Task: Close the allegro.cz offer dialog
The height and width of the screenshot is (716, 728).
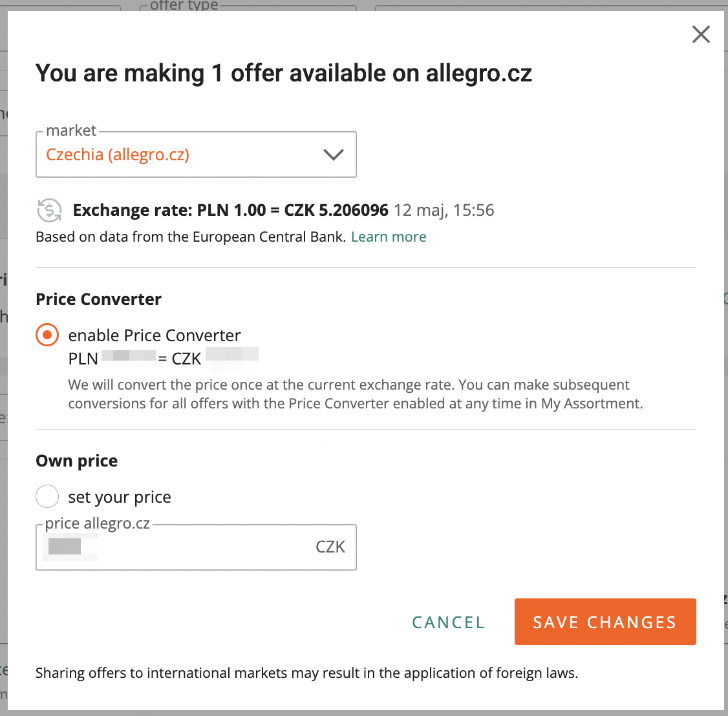Action: 701,34
